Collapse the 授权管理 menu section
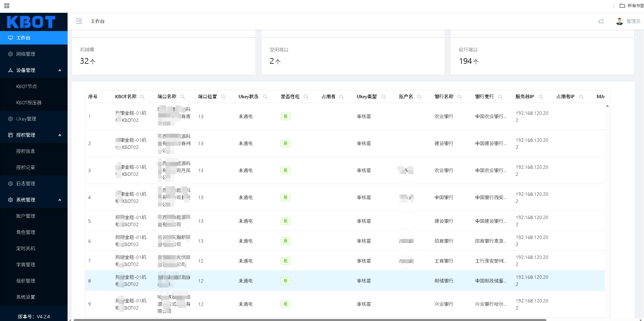Image resolution: width=644 pixels, height=321 pixels. (60, 135)
